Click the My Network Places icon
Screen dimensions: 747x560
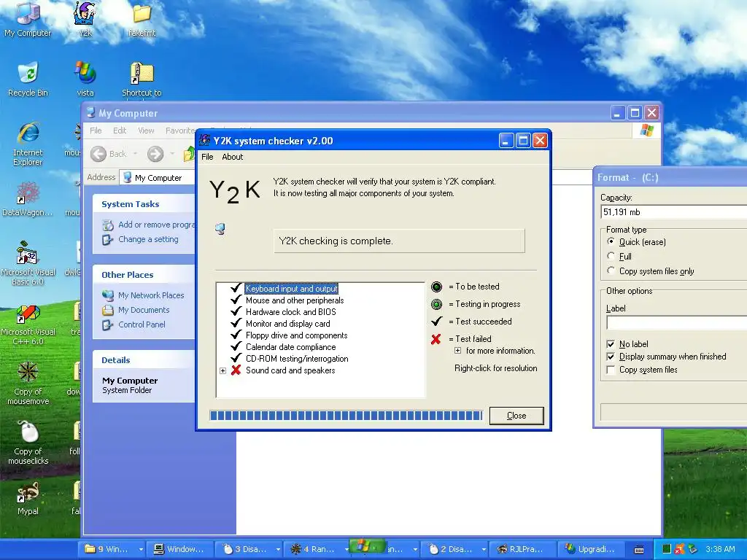pyautogui.click(x=108, y=295)
